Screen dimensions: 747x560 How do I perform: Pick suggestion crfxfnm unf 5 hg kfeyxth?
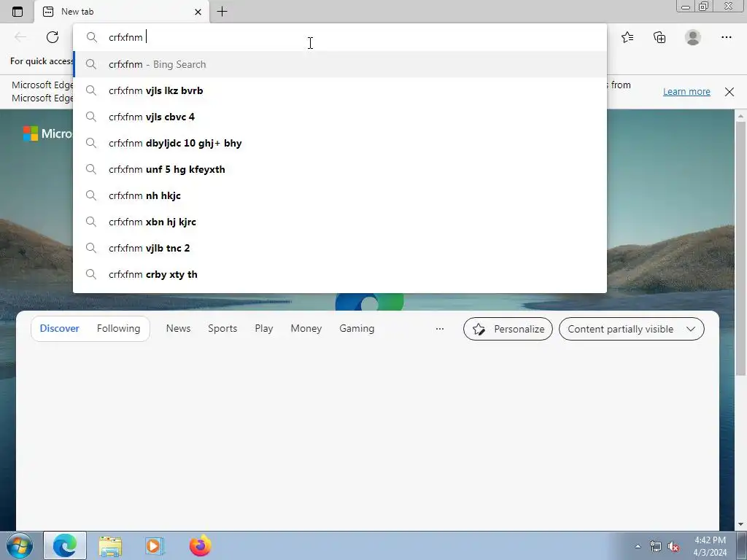click(340, 169)
